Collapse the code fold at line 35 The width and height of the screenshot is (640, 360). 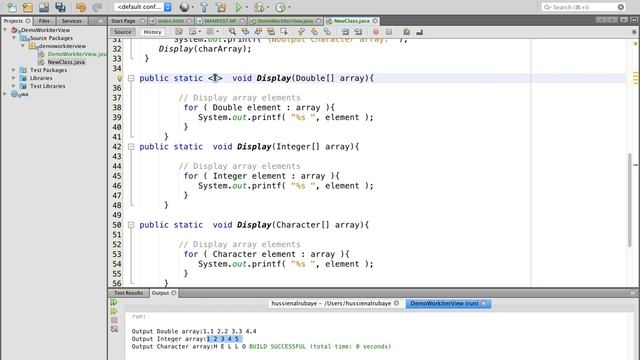click(131, 78)
